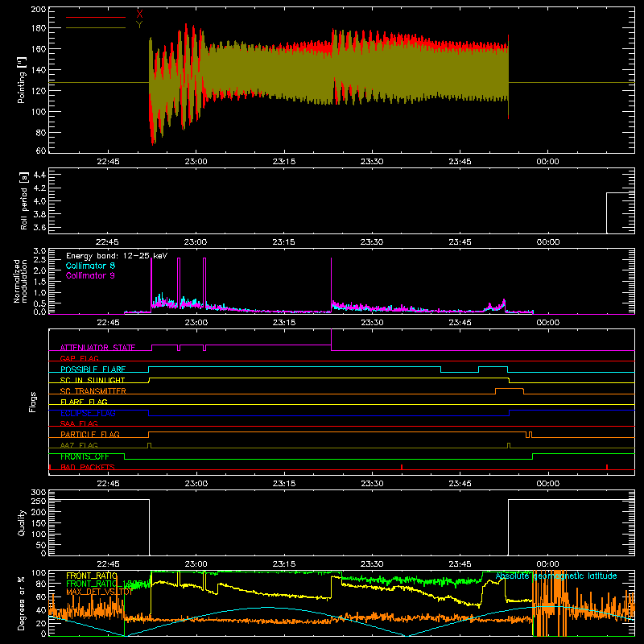This screenshot has height=644, width=644.
Task: Click the SAA_FLAG label
Action: (x=79, y=423)
